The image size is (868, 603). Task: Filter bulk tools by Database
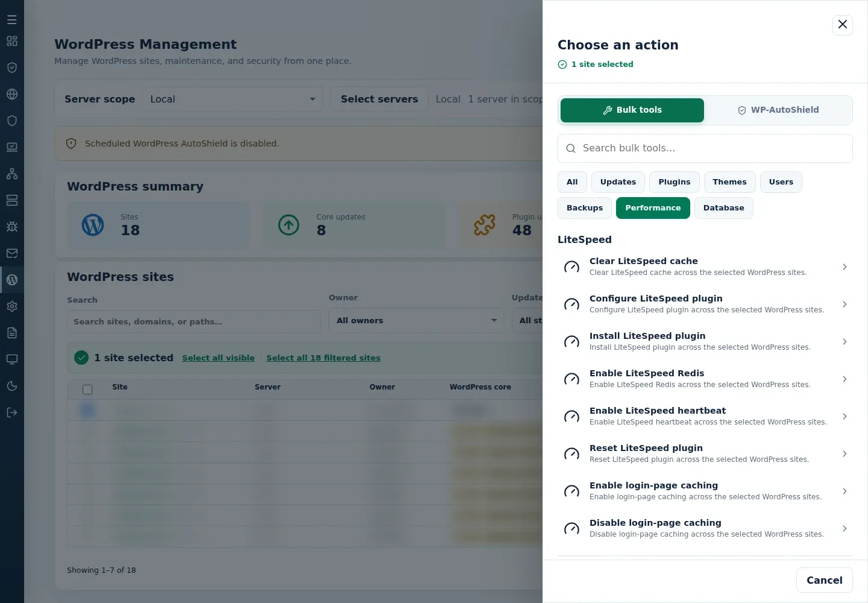(724, 208)
